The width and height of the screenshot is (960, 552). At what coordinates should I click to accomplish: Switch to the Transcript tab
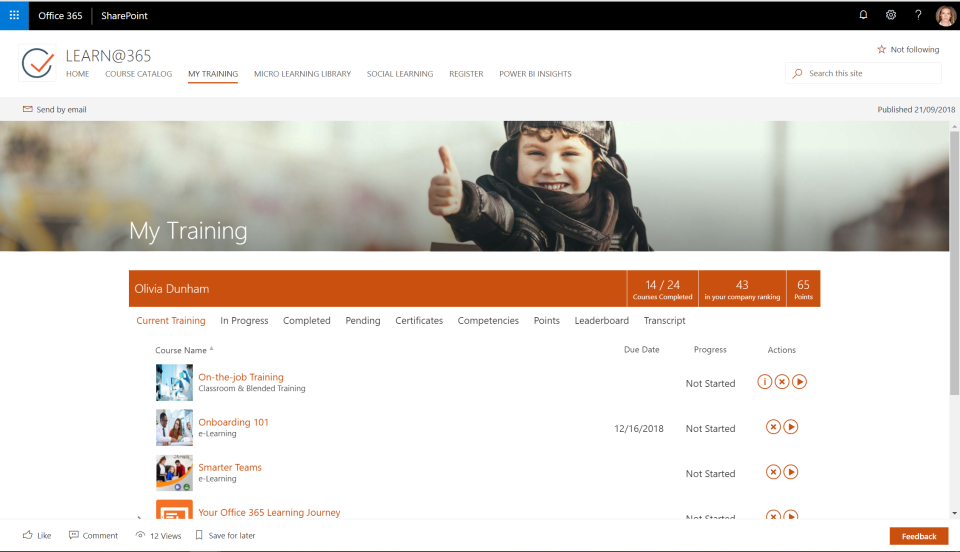point(664,321)
